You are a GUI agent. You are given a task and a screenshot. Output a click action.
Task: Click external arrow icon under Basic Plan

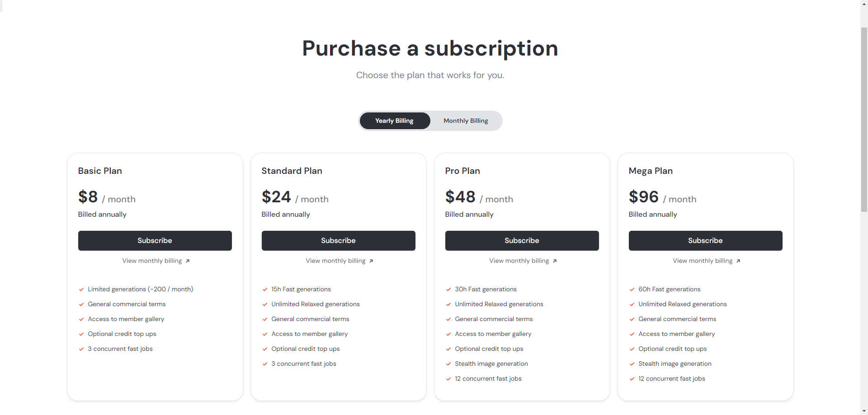pos(188,261)
